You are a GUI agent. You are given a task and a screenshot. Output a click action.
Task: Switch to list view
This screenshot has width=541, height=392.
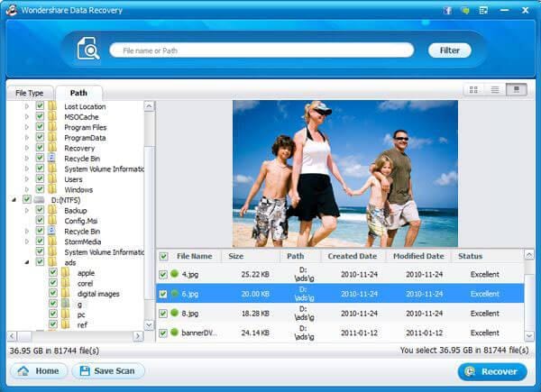click(x=495, y=89)
